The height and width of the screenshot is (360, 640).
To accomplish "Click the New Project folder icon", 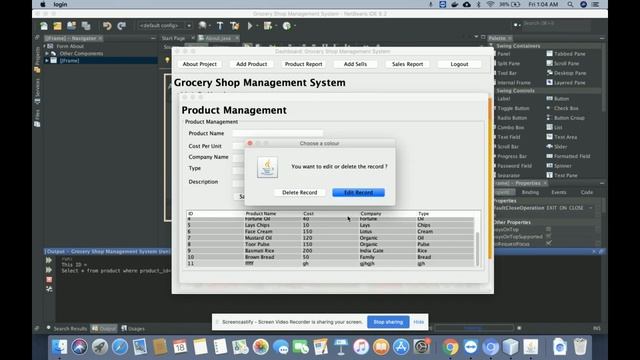I will point(57,26).
